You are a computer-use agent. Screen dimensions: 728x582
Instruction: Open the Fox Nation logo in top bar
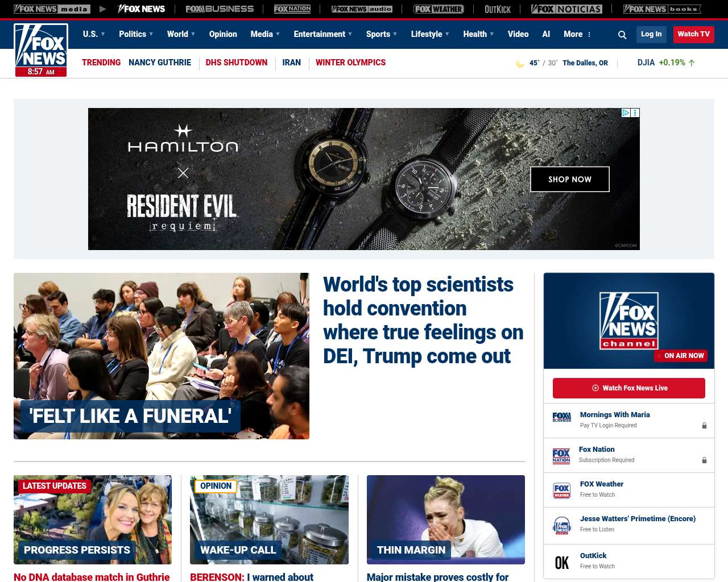[x=292, y=9]
